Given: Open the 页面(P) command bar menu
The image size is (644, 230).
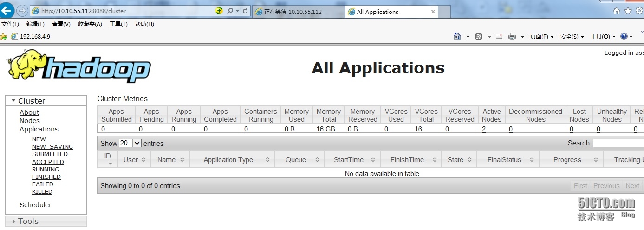Looking at the screenshot, I should [542, 36].
